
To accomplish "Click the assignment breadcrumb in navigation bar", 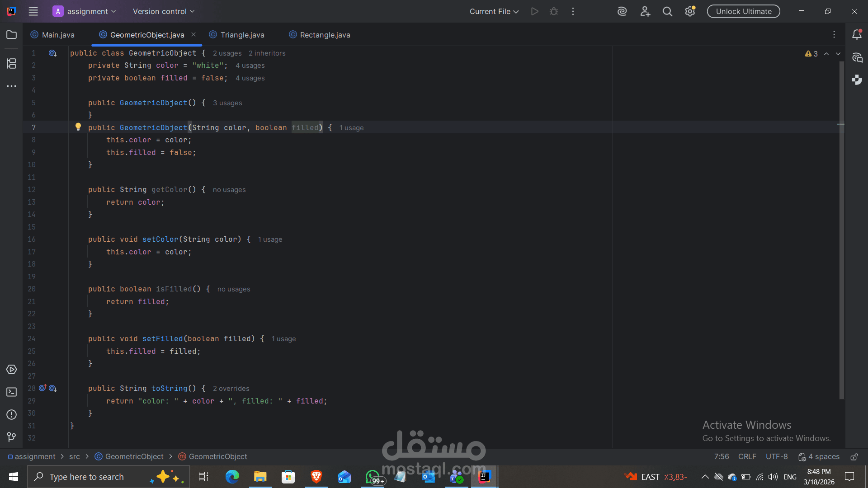I will click(32, 457).
